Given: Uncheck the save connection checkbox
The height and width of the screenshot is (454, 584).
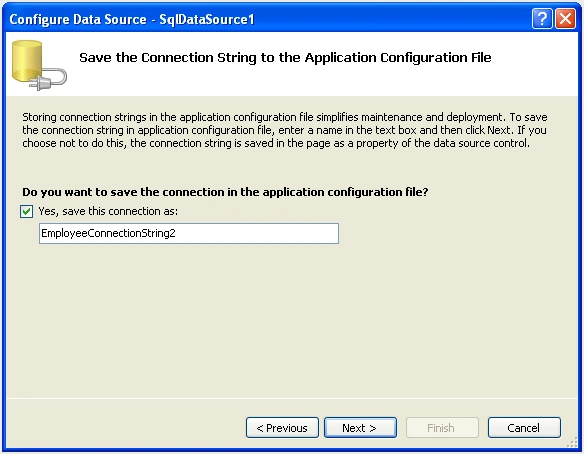Looking at the screenshot, I should pos(26,212).
